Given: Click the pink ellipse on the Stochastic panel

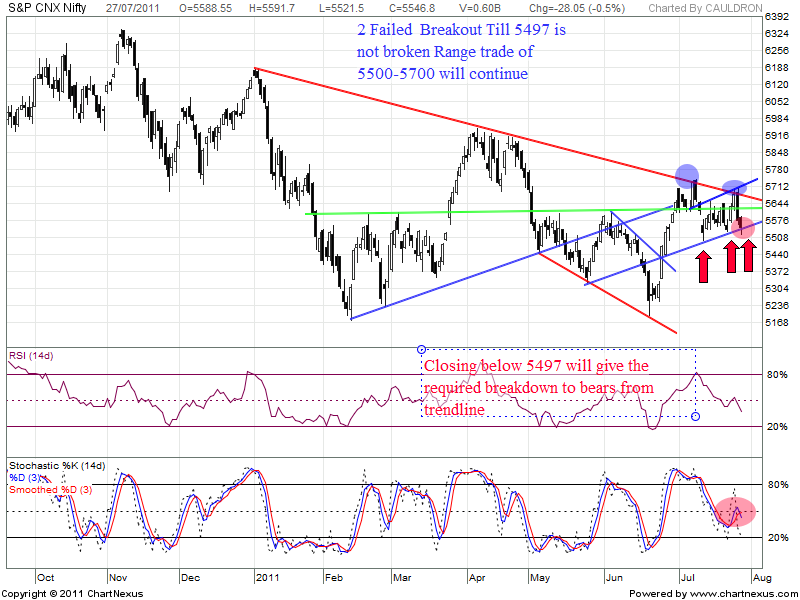Looking at the screenshot, I should [735, 513].
